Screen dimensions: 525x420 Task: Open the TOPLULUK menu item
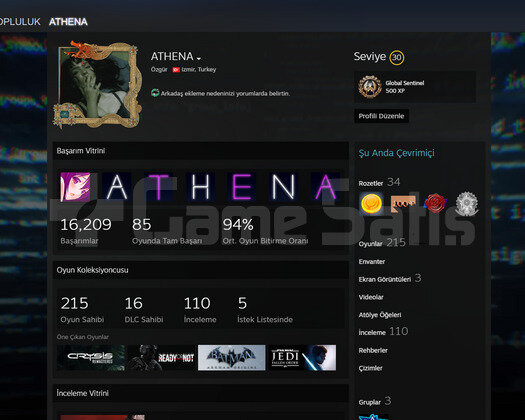click(x=20, y=22)
